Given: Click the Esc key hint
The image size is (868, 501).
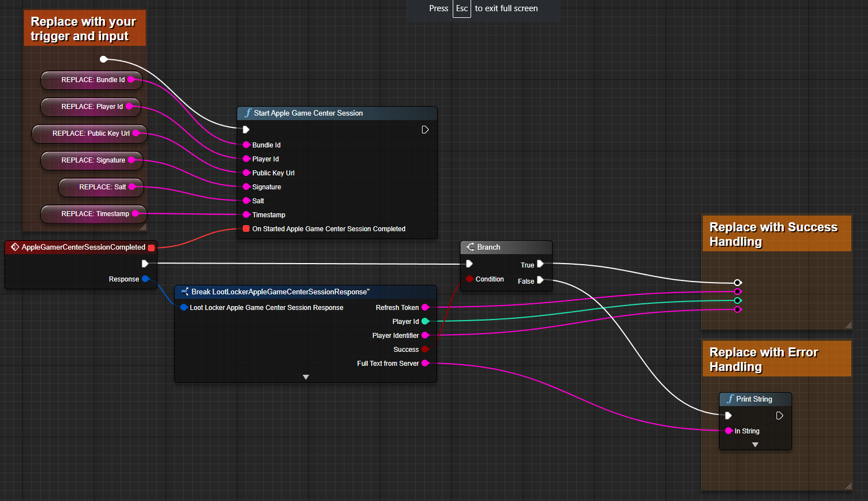Looking at the screenshot, I should (462, 8).
